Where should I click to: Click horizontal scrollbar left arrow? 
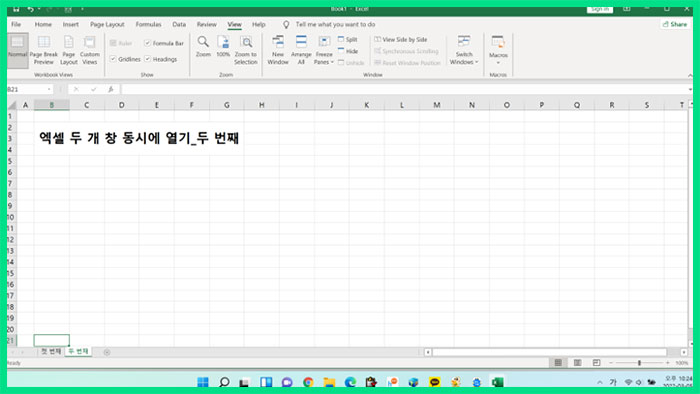[428, 352]
